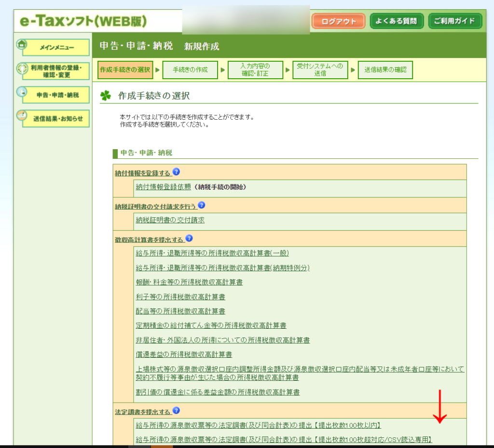
Task: Click the help icon beside 納税証明書の交付請求を行う
Action: pos(202,205)
